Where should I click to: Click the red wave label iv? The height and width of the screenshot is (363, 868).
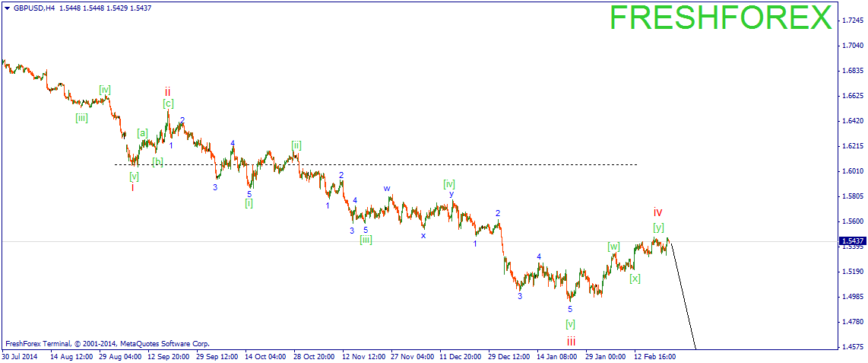tap(658, 212)
